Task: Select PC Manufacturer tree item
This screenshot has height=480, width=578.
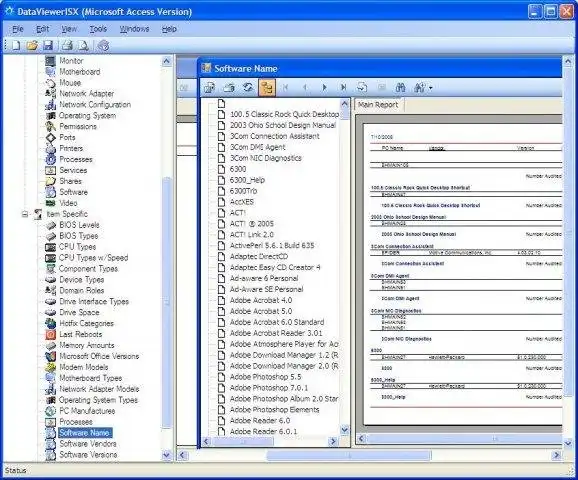Action: pos(87,411)
